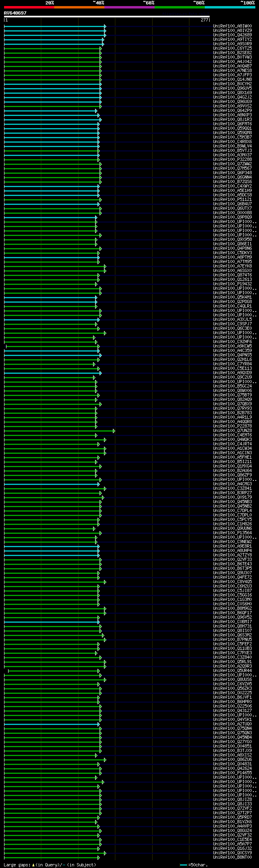The height and width of the screenshot is (868, 259).
Task: Open hit UniRef100_C6YT25
Action: coord(232,48)
